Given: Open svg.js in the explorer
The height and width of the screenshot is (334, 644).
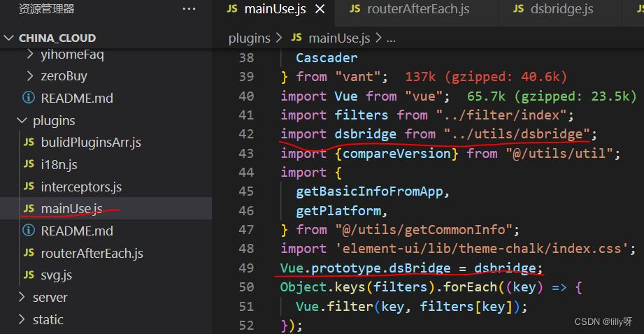Looking at the screenshot, I should coord(56,275).
